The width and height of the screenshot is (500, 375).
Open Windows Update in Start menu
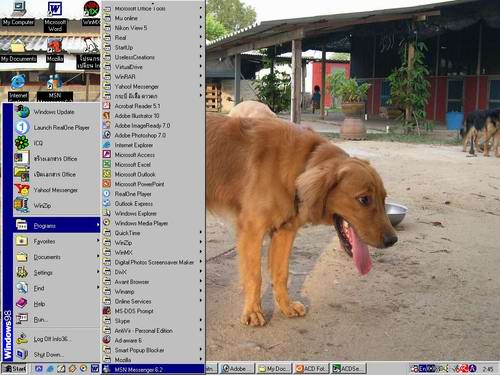[x=57, y=112]
